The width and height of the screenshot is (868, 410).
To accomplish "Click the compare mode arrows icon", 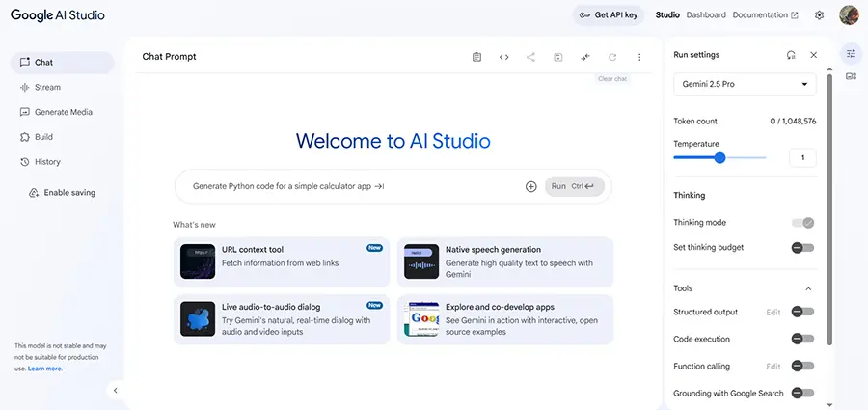I will (x=585, y=57).
